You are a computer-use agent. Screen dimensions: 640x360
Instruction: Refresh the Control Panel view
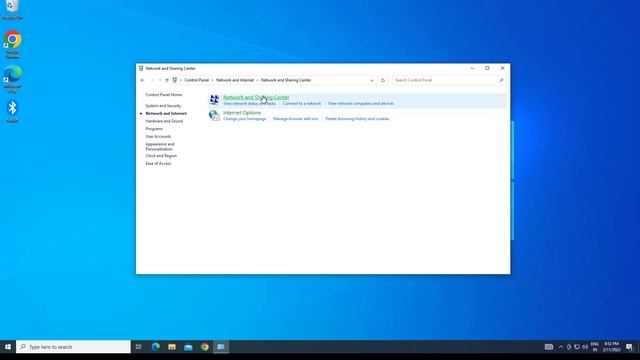[x=383, y=80]
